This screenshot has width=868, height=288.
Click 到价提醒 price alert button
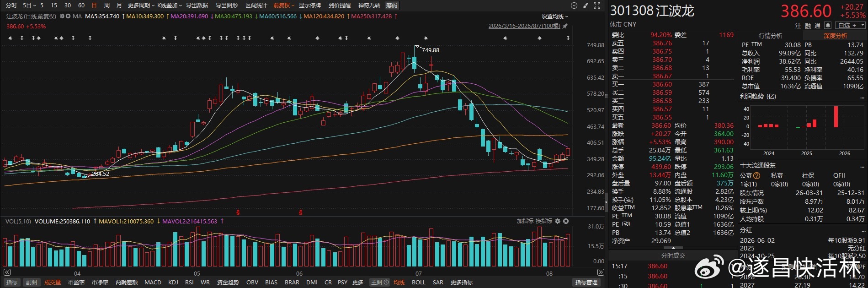pyautogui.click(x=340, y=5)
